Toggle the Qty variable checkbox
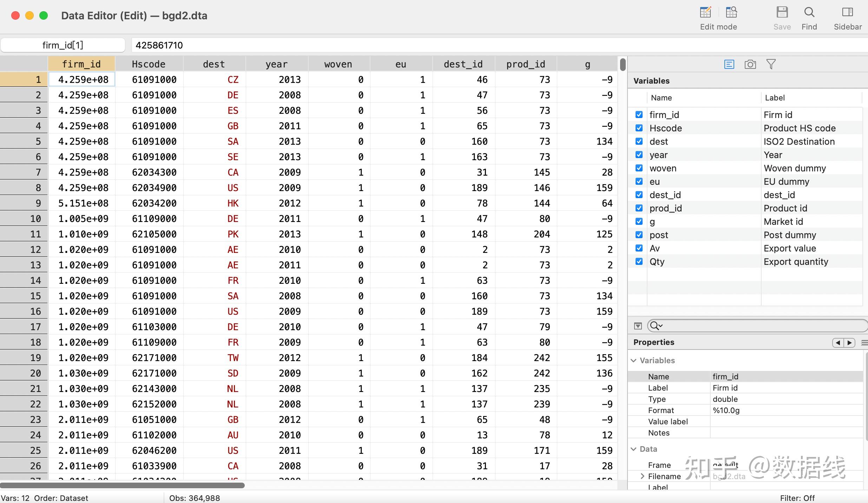The image size is (868, 503). 639,261
